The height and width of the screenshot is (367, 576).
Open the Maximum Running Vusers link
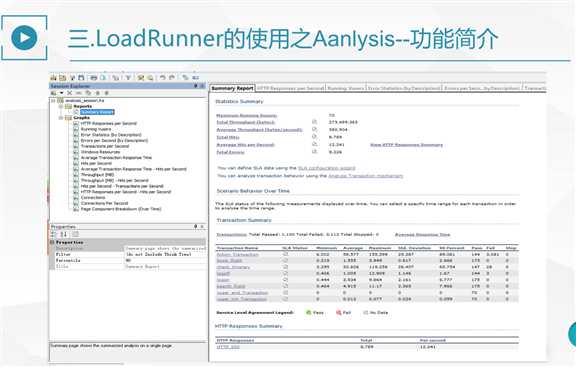click(x=246, y=116)
